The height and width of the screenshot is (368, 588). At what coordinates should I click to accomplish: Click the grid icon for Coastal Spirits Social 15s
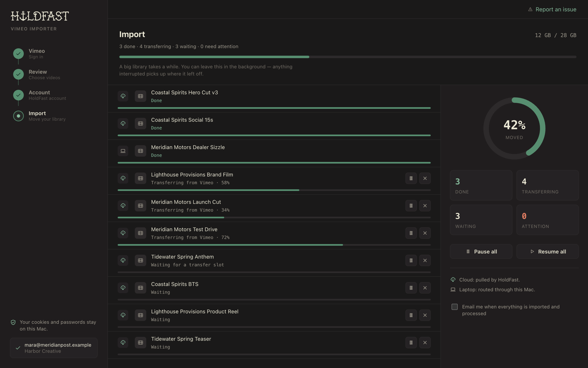[140, 123]
